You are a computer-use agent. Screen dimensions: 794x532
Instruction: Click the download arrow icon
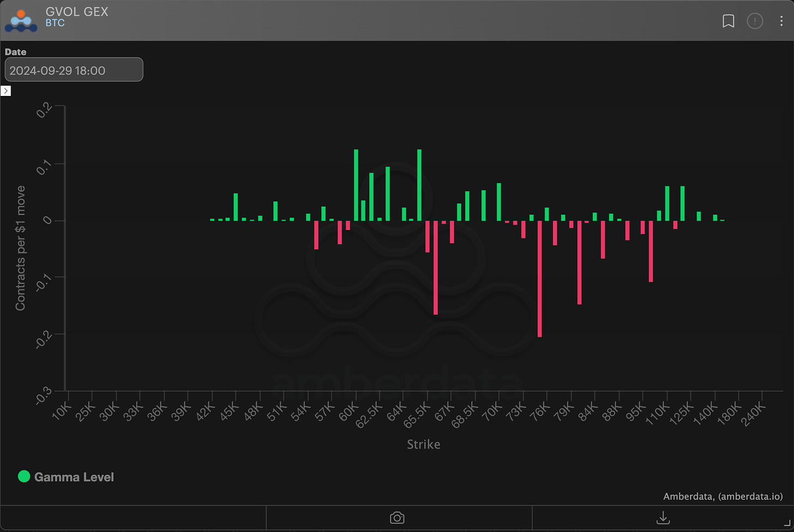click(x=663, y=518)
